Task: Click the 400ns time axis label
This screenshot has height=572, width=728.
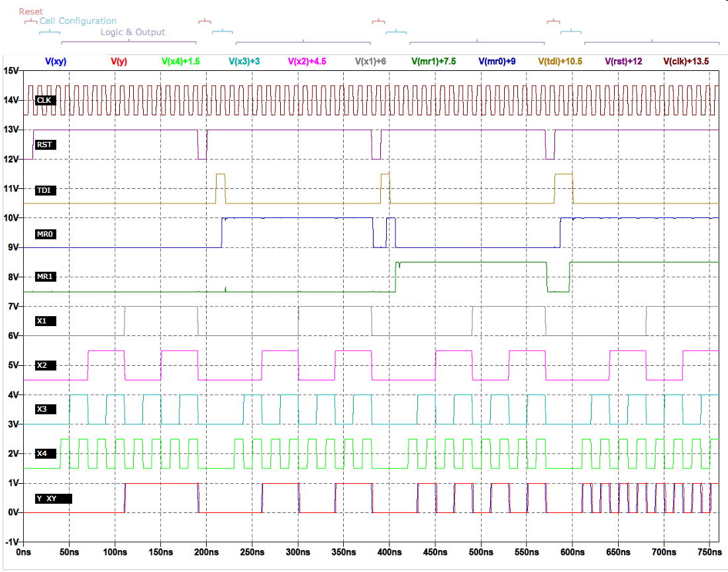Action: pyautogui.click(x=390, y=551)
